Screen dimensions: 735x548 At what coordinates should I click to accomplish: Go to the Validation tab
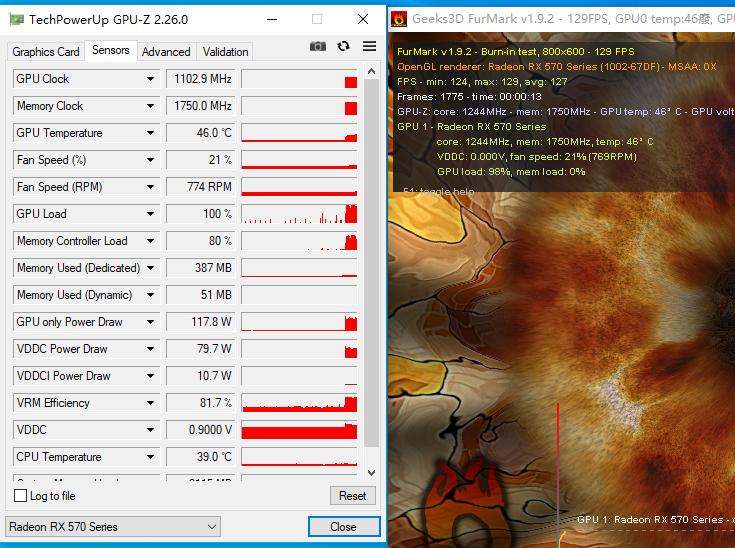pyautogui.click(x=225, y=52)
